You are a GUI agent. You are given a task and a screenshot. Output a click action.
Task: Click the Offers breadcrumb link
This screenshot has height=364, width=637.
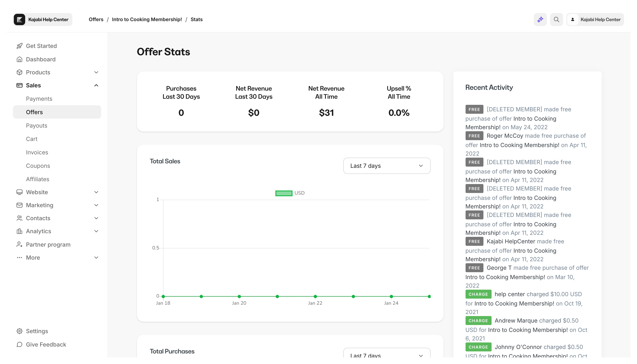(x=96, y=19)
